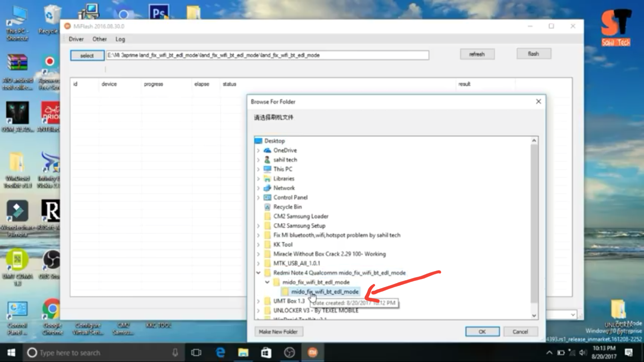Click OK in Browse For Folder
Viewport: 644px width, 362px height.
pos(482,332)
